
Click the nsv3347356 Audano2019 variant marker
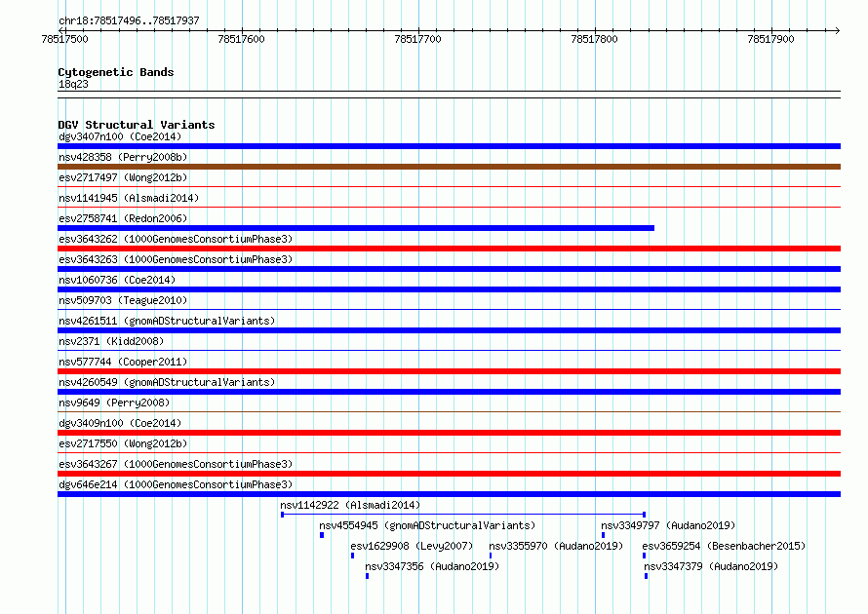coord(367,576)
